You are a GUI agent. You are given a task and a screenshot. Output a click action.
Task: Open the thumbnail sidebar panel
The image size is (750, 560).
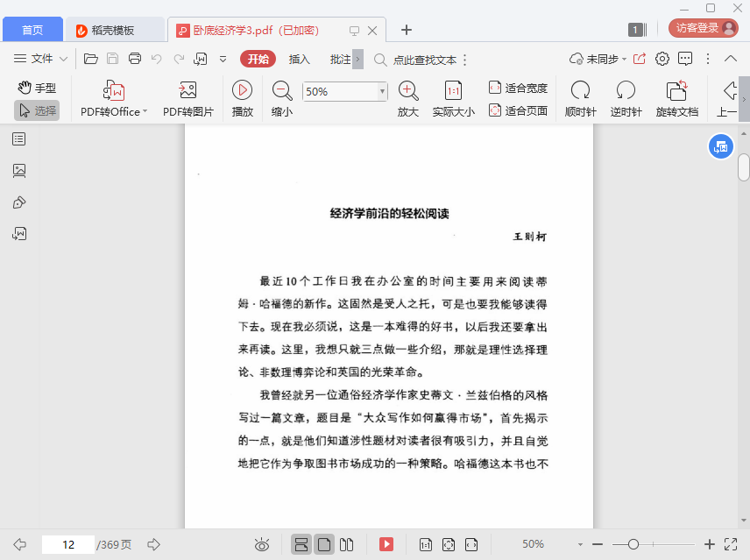click(x=19, y=171)
